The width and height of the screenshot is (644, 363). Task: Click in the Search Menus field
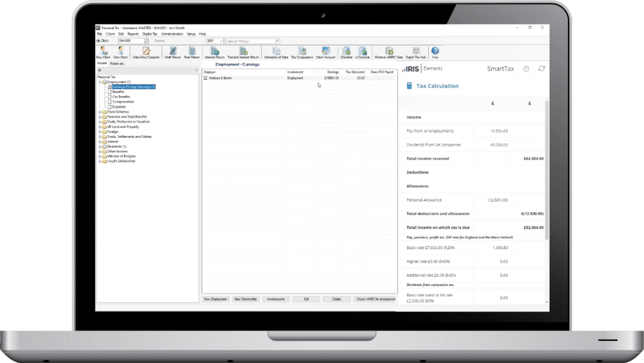coord(253,41)
